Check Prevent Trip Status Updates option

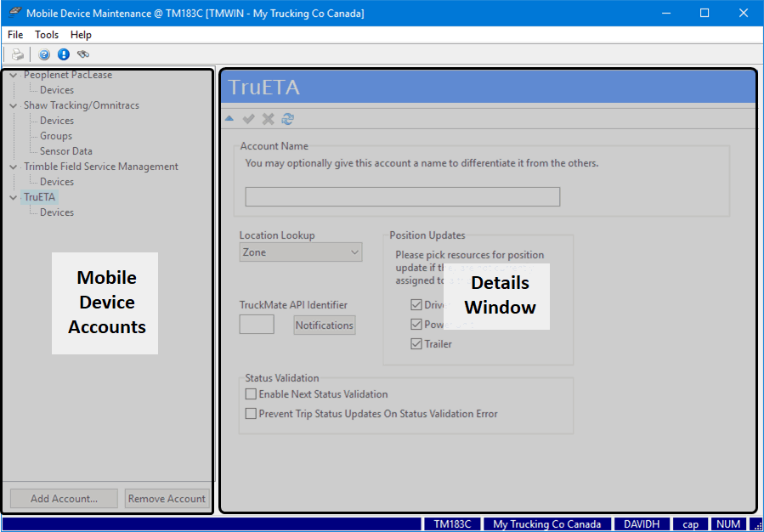(251, 414)
